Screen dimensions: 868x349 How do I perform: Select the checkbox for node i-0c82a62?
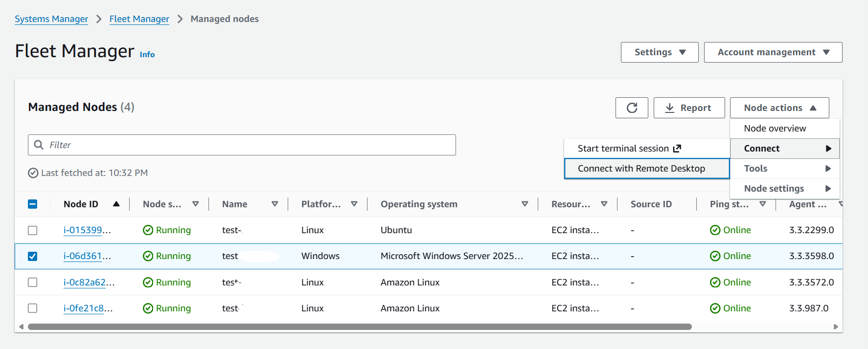33,282
